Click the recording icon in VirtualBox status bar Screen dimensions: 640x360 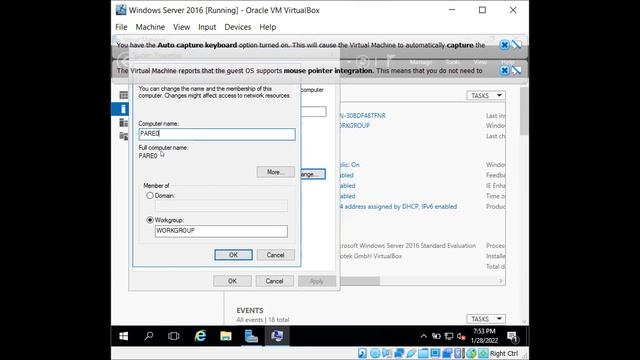447,353
